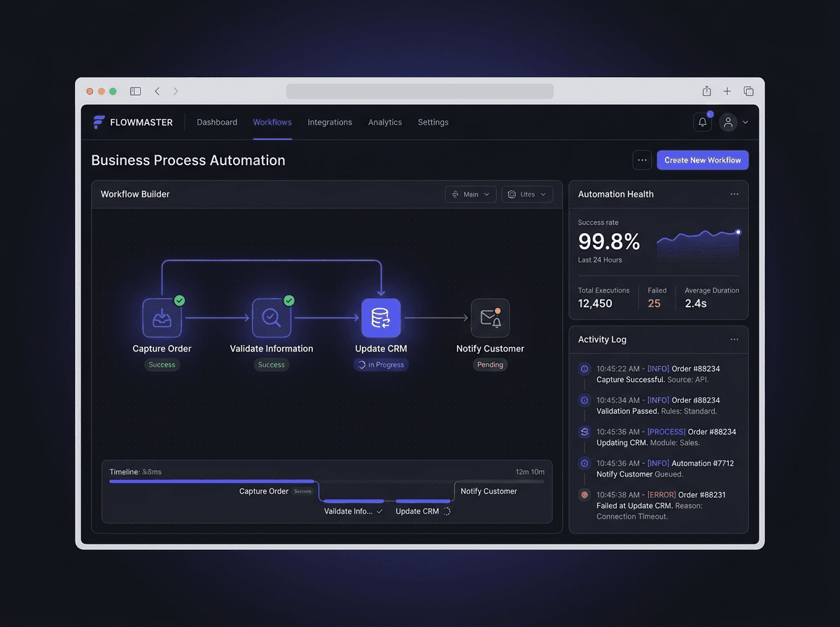Click the Pending status badge
Viewport: 840px width, 627px height.
(x=490, y=365)
